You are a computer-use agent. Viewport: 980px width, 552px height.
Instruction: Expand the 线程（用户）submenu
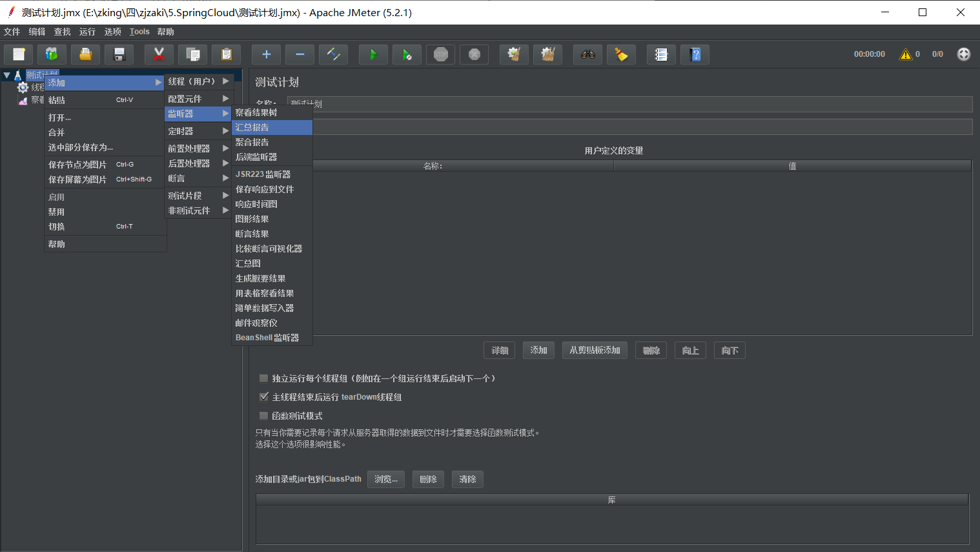coord(198,81)
